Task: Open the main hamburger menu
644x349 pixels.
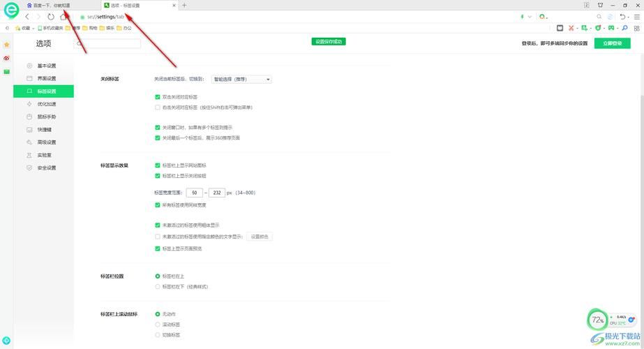Action: 637,17
